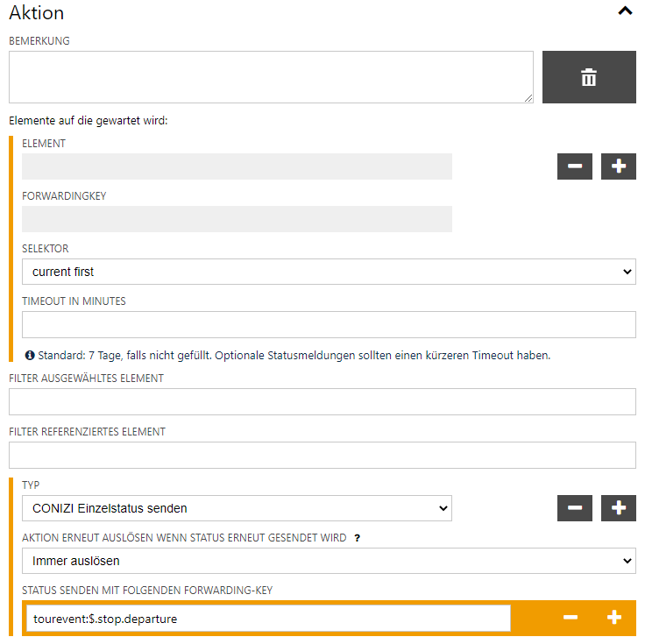Click the grey Forwardingkey input field
The width and height of the screenshot is (645, 644).
tap(237, 219)
